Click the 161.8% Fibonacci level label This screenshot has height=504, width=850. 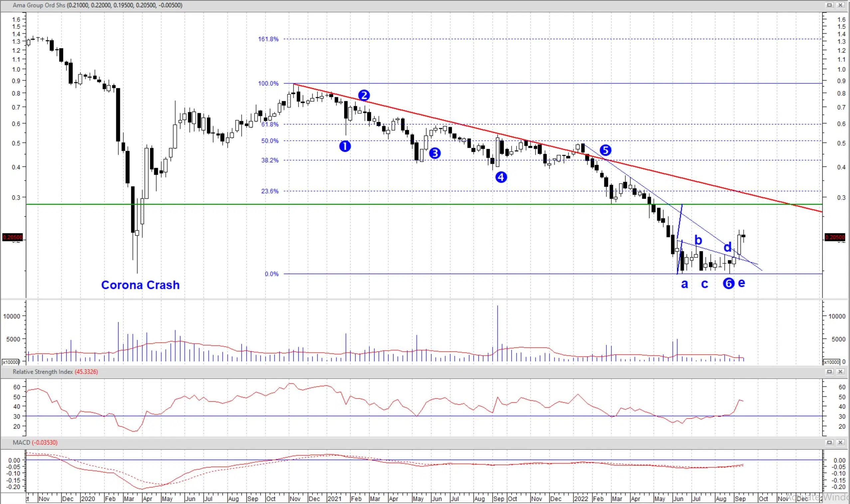pyautogui.click(x=268, y=39)
